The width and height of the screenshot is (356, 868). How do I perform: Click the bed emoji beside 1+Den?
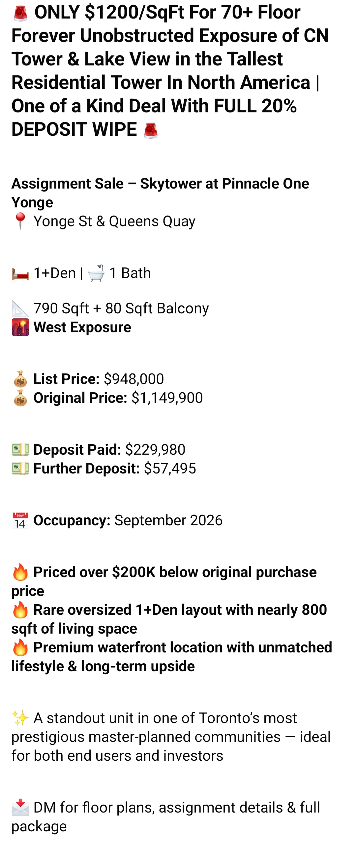point(20,274)
